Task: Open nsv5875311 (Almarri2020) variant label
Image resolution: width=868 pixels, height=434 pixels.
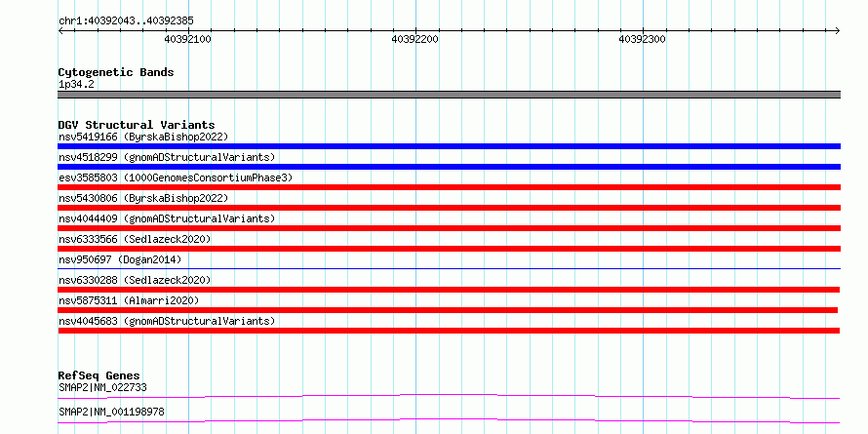Action: click(129, 300)
